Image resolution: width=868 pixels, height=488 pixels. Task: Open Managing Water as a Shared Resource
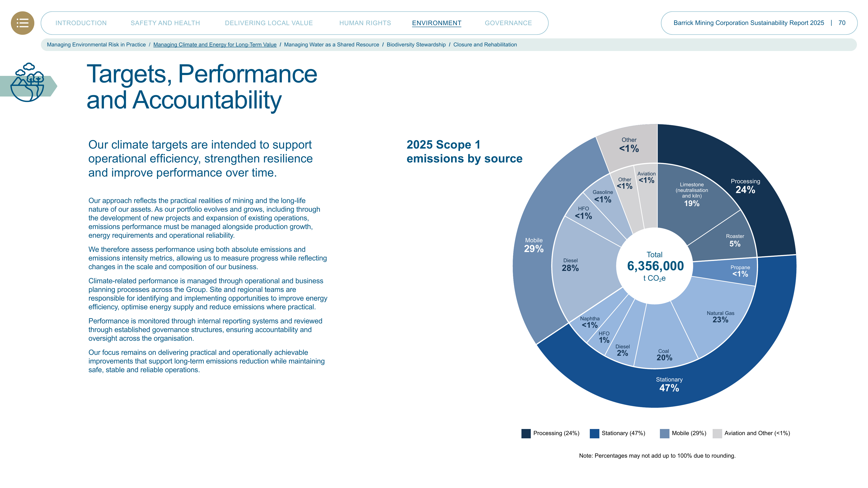[331, 44]
